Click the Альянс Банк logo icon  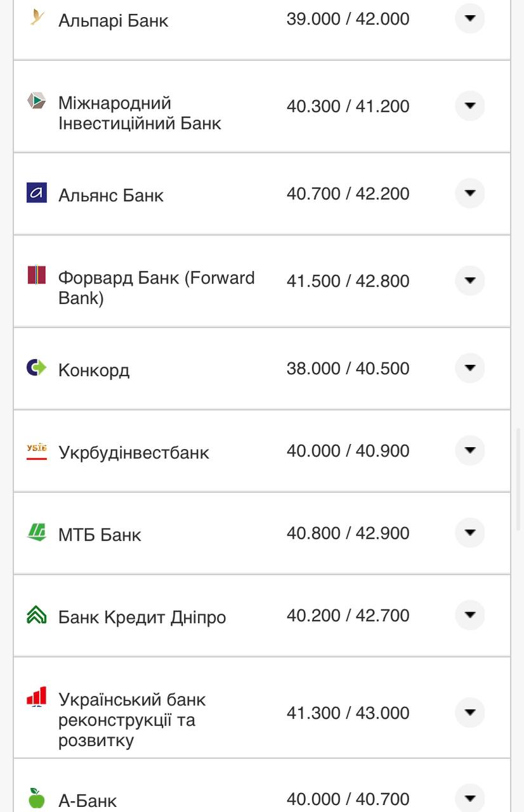pos(37,193)
